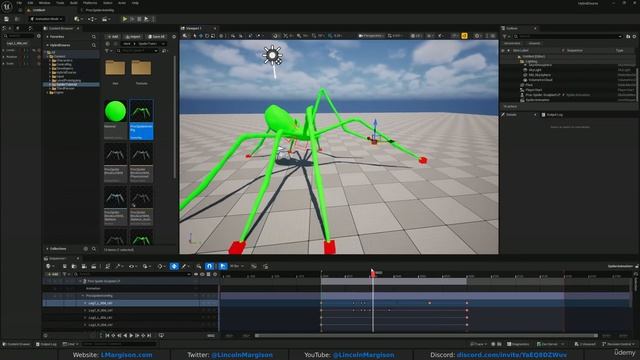Click the red control cube at right leg tip

click(x=423, y=160)
